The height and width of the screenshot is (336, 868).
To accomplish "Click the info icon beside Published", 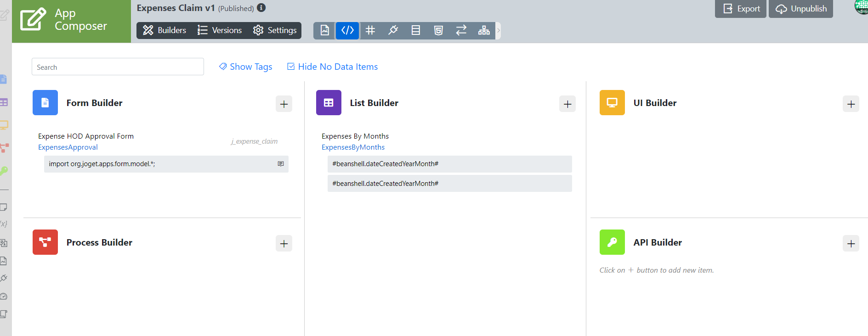I will coord(261,8).
